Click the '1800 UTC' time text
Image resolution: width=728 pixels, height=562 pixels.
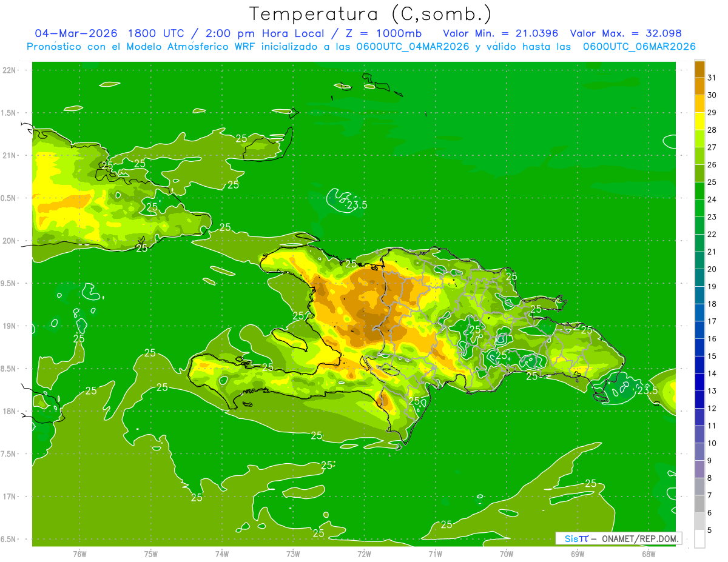click(x=157, y=33)
